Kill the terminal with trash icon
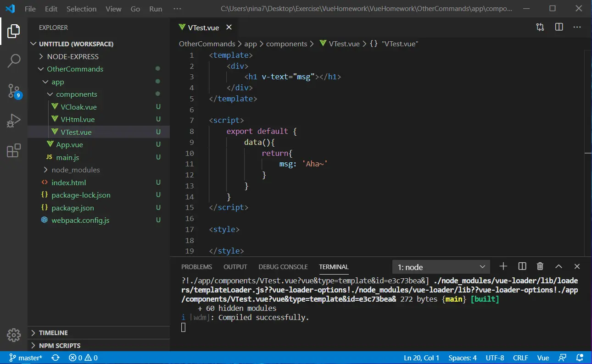 tap(540, 266)
